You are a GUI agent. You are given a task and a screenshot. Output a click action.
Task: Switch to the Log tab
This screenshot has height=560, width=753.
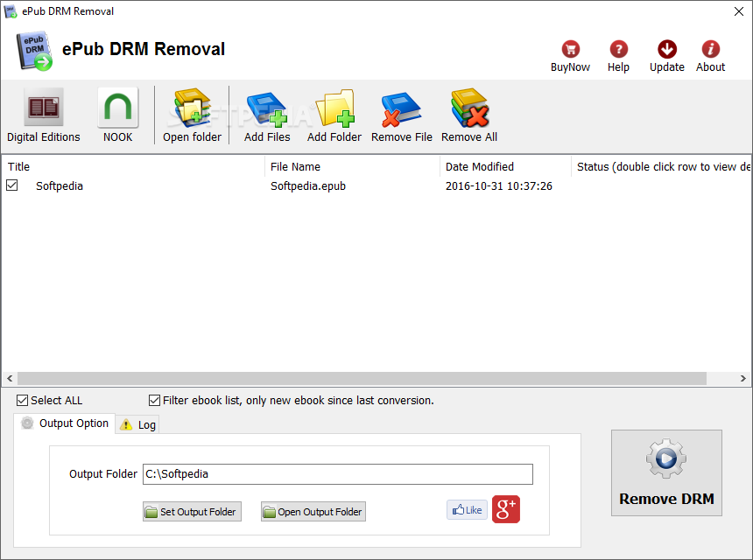coord(137,424)
